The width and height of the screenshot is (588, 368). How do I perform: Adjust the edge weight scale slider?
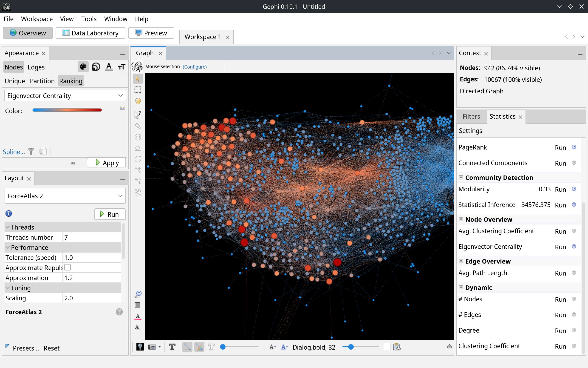pyautogui.click(x=239, y=347)
